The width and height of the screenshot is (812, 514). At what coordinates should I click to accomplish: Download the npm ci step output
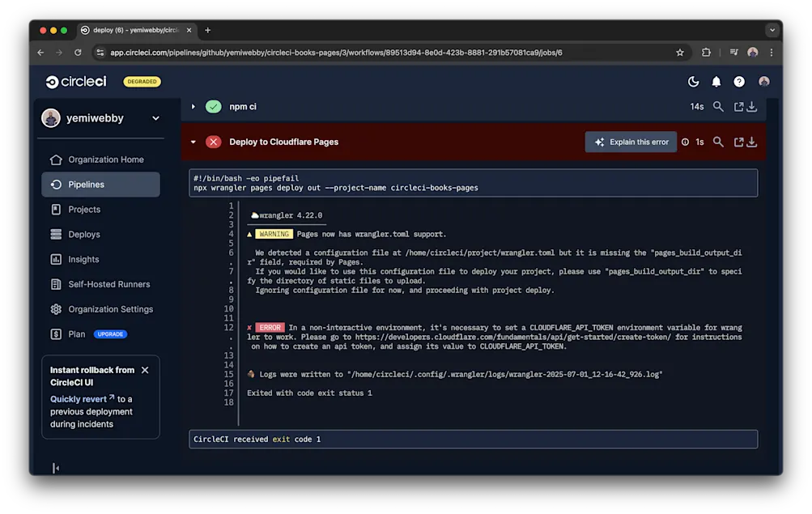tap(751, 106)
